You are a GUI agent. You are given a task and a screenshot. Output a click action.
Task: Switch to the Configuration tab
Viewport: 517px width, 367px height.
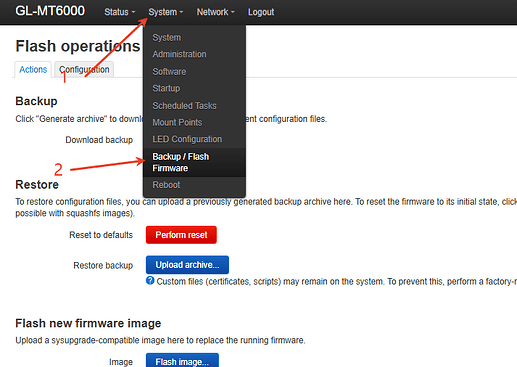(84, 70)
